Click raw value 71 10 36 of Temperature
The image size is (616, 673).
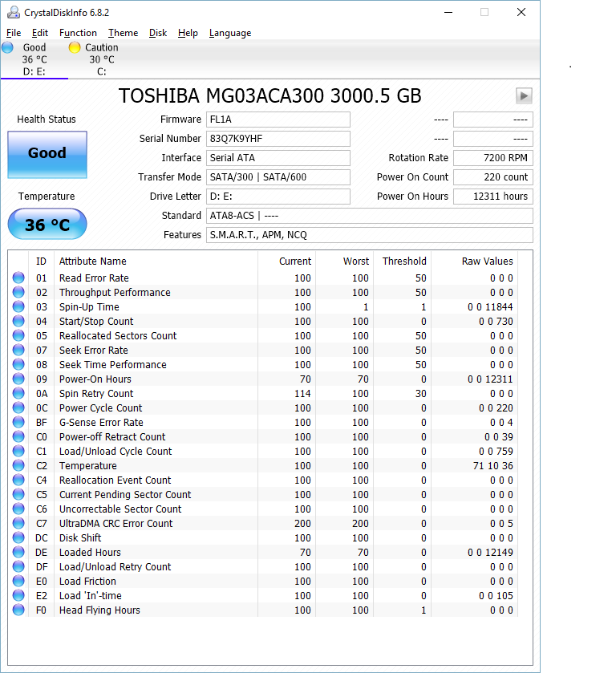[492, 466]
